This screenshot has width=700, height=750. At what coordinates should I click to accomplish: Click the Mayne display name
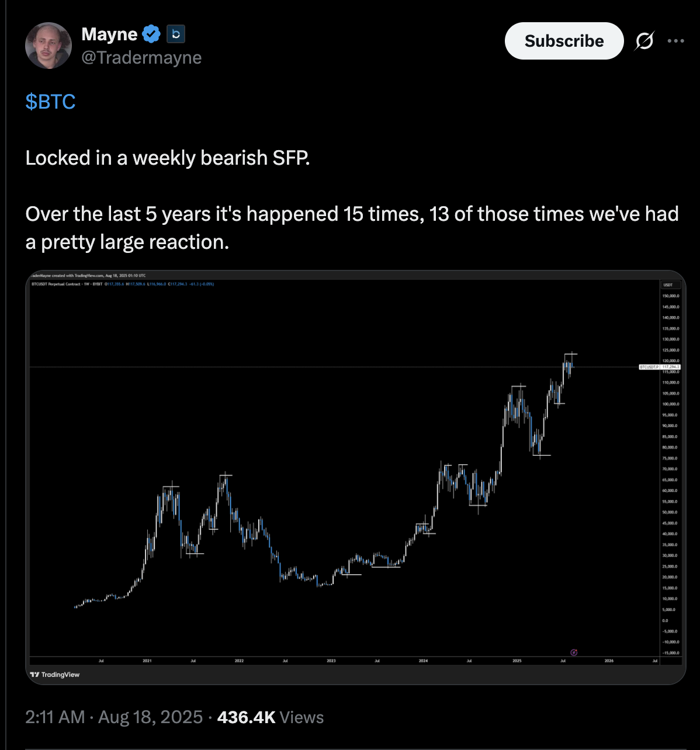109,34
